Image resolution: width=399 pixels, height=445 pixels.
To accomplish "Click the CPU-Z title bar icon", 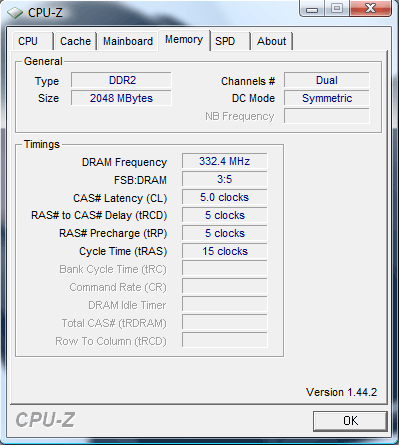I will point(15,13).
